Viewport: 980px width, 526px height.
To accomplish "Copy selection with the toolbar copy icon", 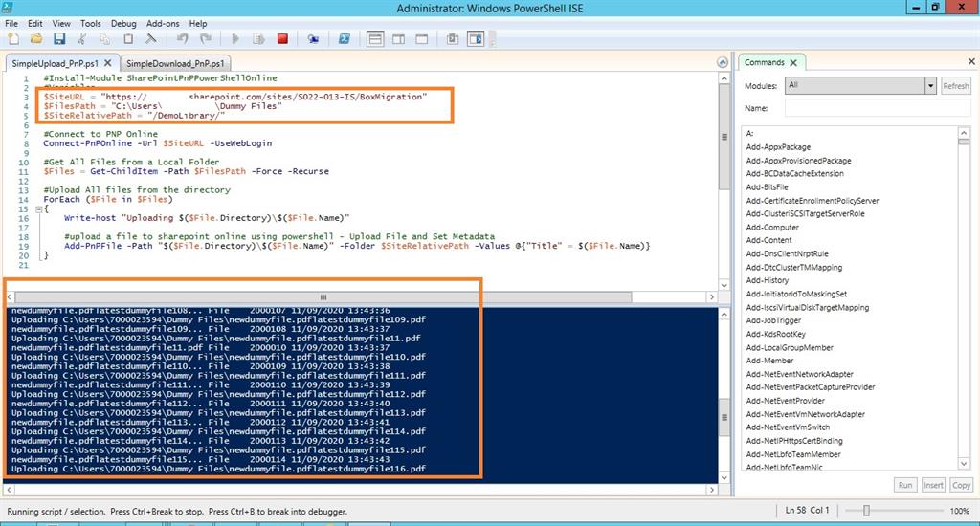I will [105, 38].
